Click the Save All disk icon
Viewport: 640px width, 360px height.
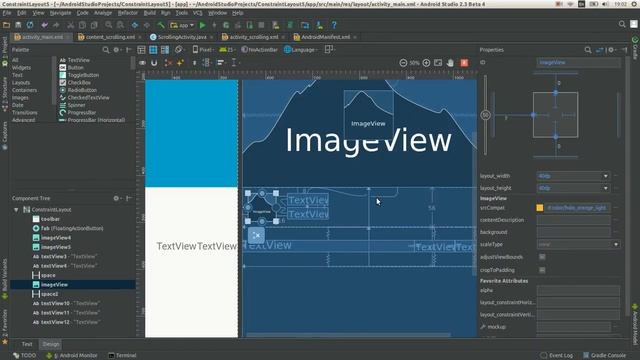[x=18, y=25]
